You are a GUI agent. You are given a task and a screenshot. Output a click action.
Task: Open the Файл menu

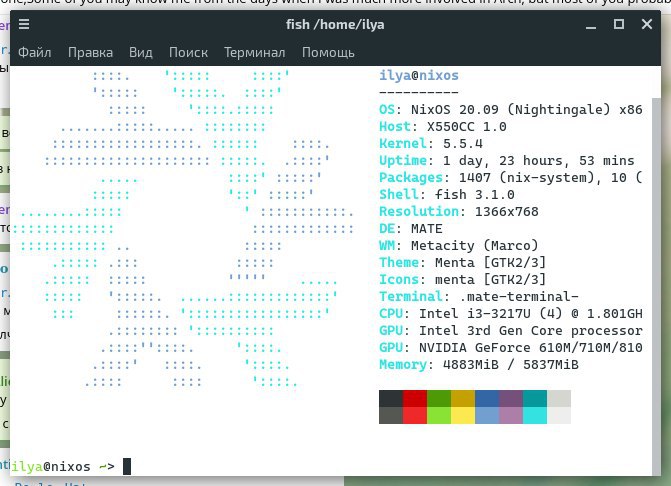(35, 53)
